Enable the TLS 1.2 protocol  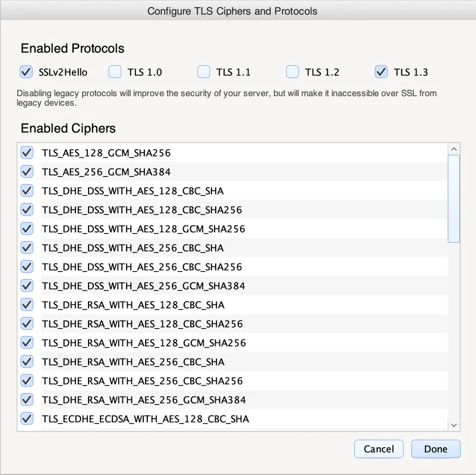coord(292,71)
